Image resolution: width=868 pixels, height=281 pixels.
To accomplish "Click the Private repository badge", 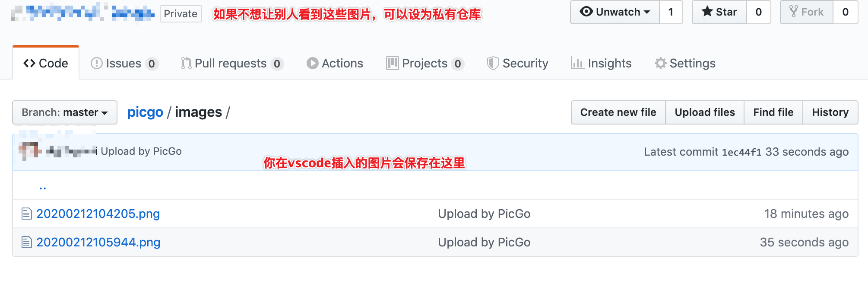I will click(x=181, y=13).
